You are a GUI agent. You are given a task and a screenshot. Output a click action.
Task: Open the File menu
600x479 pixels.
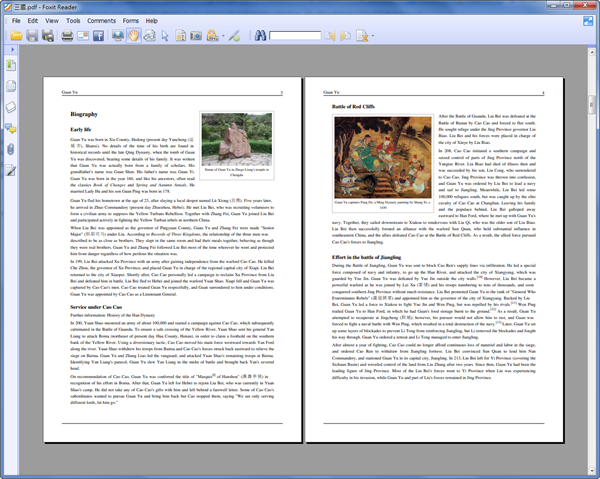click(x=16, y=20)
